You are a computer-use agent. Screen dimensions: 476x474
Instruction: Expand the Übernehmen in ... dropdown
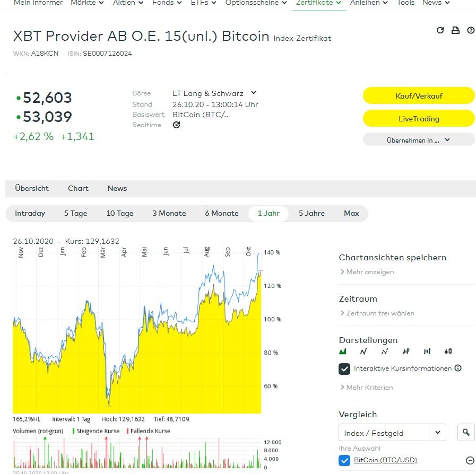pyautogui.click(x=419, y=140)
